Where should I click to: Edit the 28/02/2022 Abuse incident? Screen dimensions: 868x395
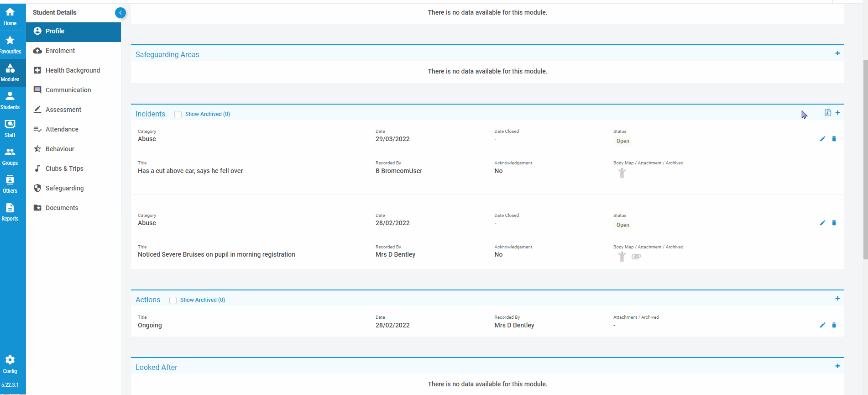[x=822, y=223]
